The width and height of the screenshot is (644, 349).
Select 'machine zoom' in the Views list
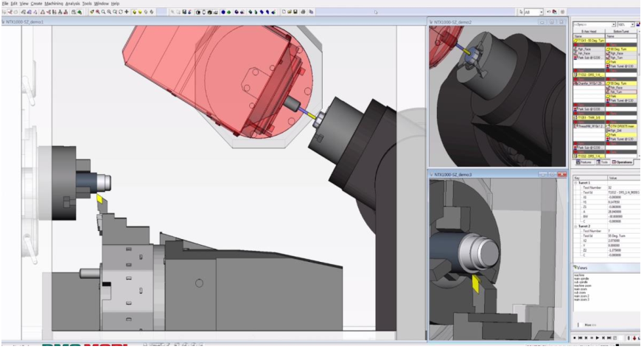(x=584, y=285)
